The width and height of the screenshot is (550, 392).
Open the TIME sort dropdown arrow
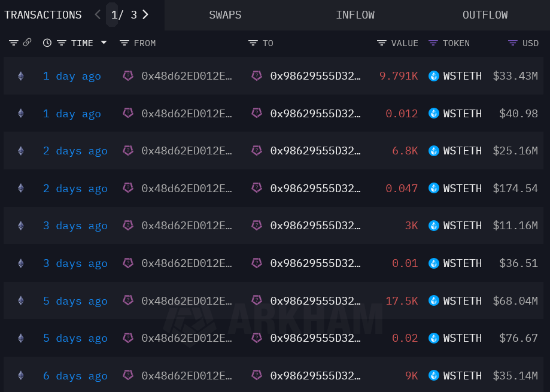coord(102,42)
